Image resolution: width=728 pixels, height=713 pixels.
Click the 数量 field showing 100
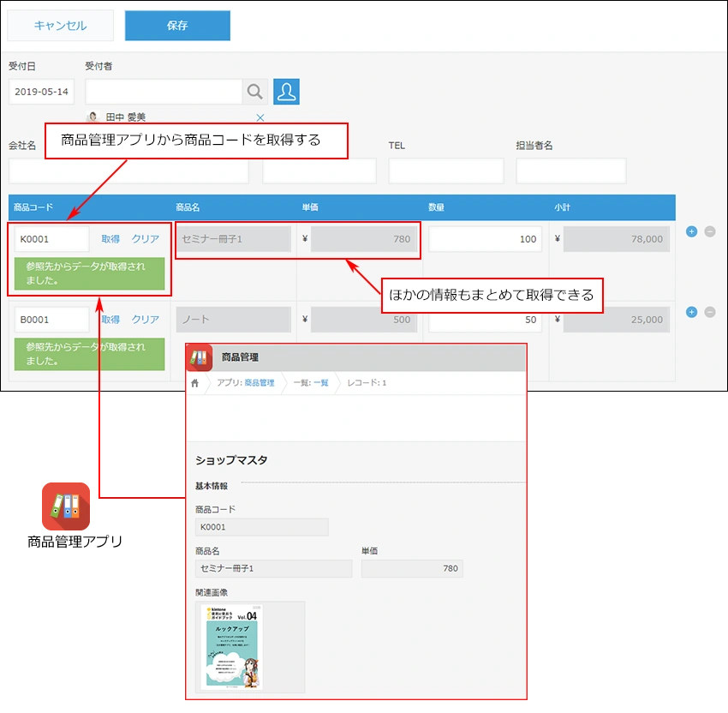(485, 238)
